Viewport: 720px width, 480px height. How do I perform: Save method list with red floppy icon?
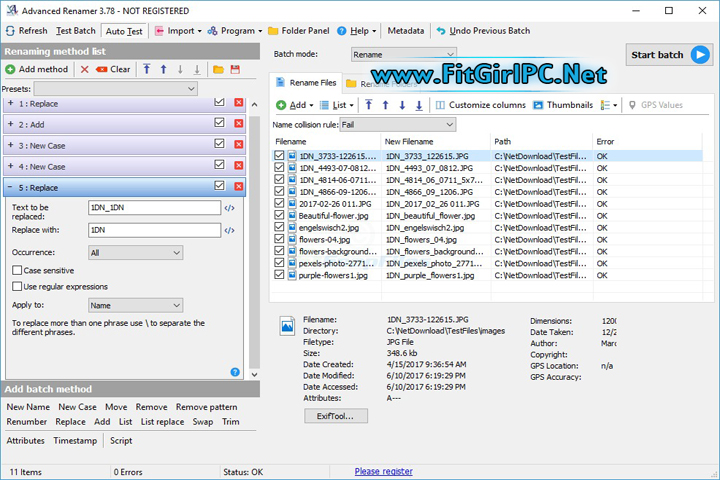point(235,70)
